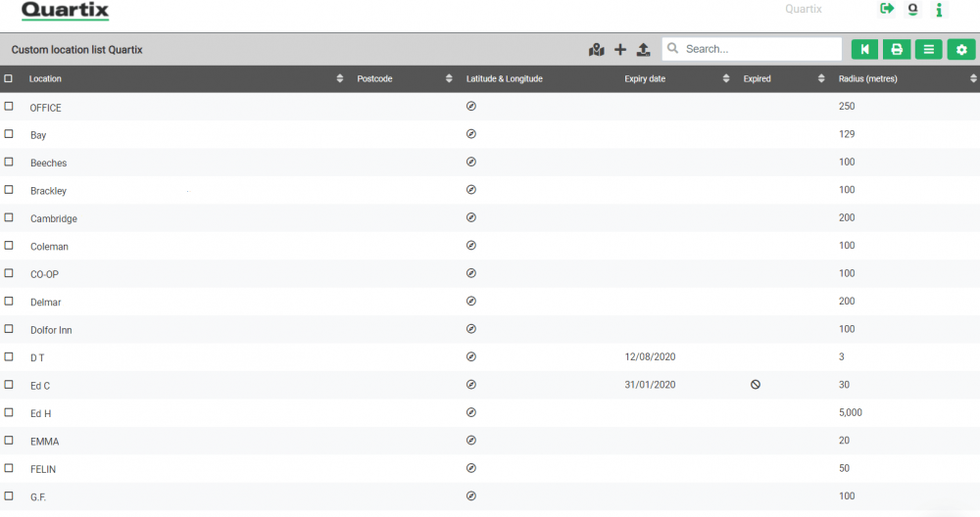Select the EMMA location name
The width and height of the screenshot is (980, 517).
pos(45,442)
